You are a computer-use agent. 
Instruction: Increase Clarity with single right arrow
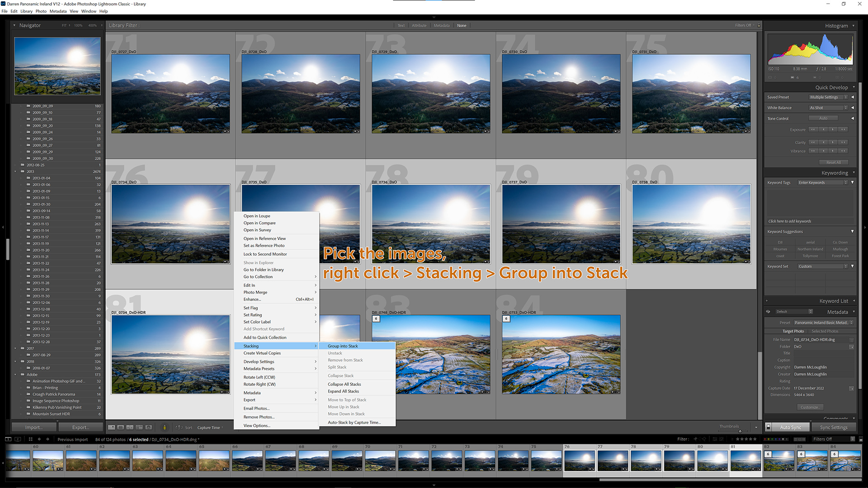tap(833, 142)
